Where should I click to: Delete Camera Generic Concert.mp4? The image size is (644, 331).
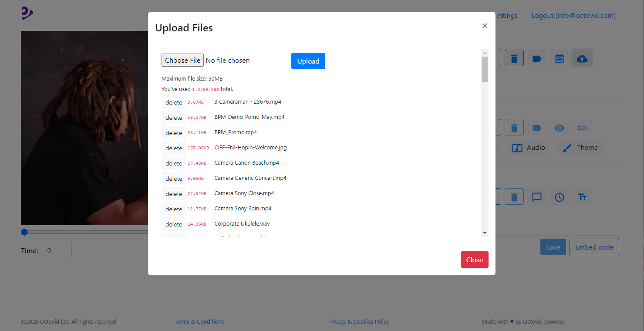click(x=174, y=179)
